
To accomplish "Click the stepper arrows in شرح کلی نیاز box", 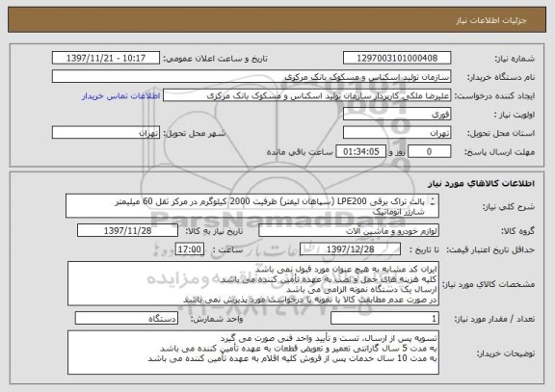I will (433, 201).
